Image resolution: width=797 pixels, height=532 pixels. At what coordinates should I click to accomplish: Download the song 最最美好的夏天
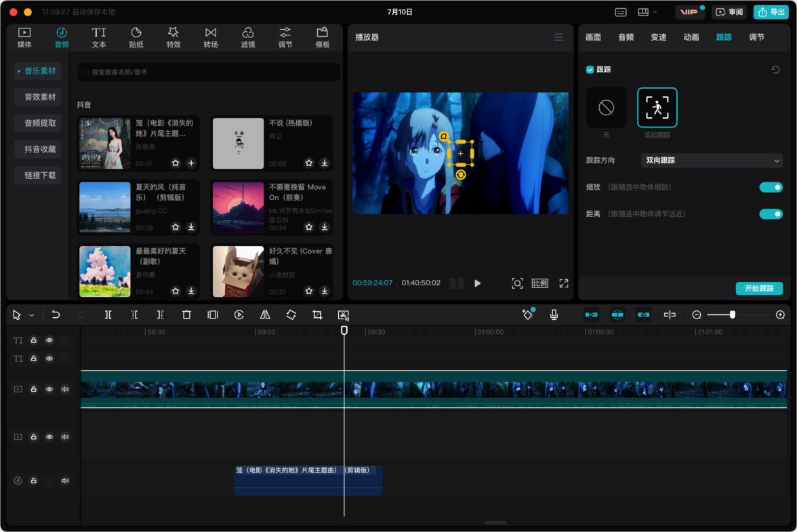point(191,291)
